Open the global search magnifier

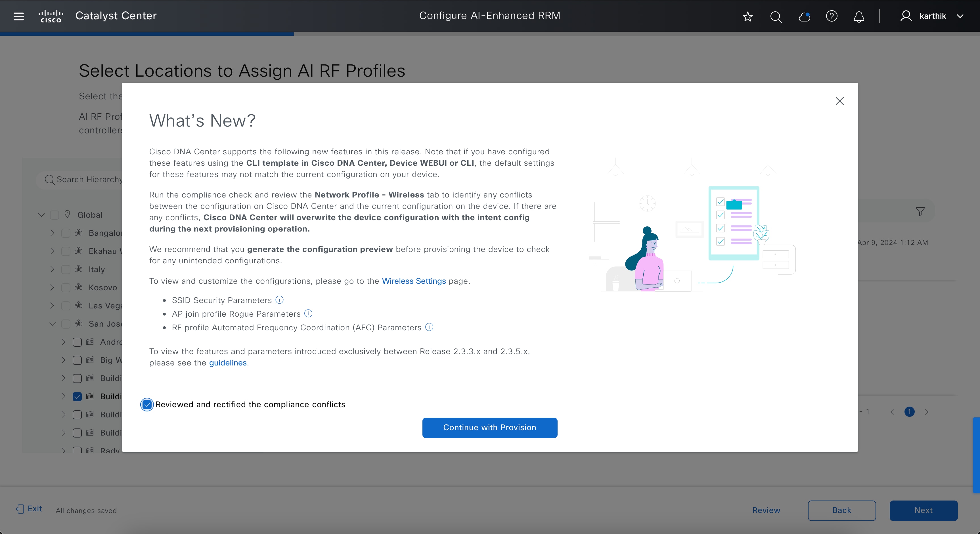tap(776, 17)
